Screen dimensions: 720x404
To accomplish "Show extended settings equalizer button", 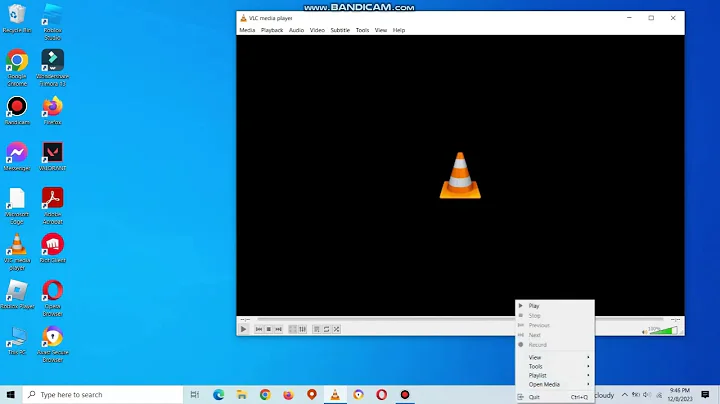I will 302,329.
